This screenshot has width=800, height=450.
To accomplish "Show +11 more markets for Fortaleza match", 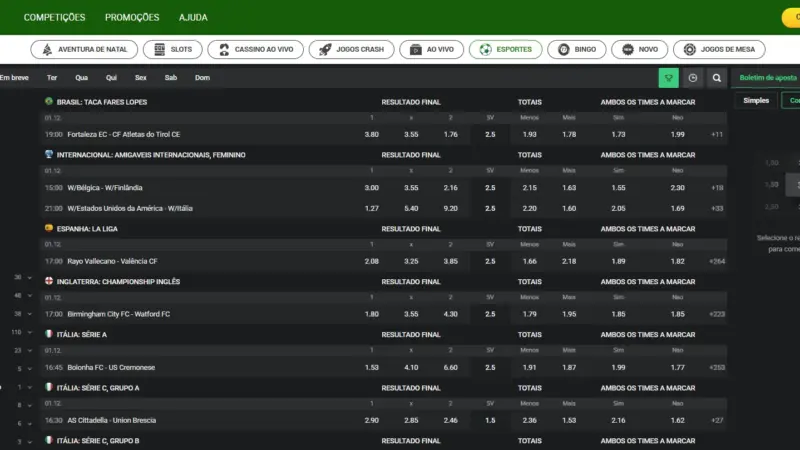I will pos(717,135).
